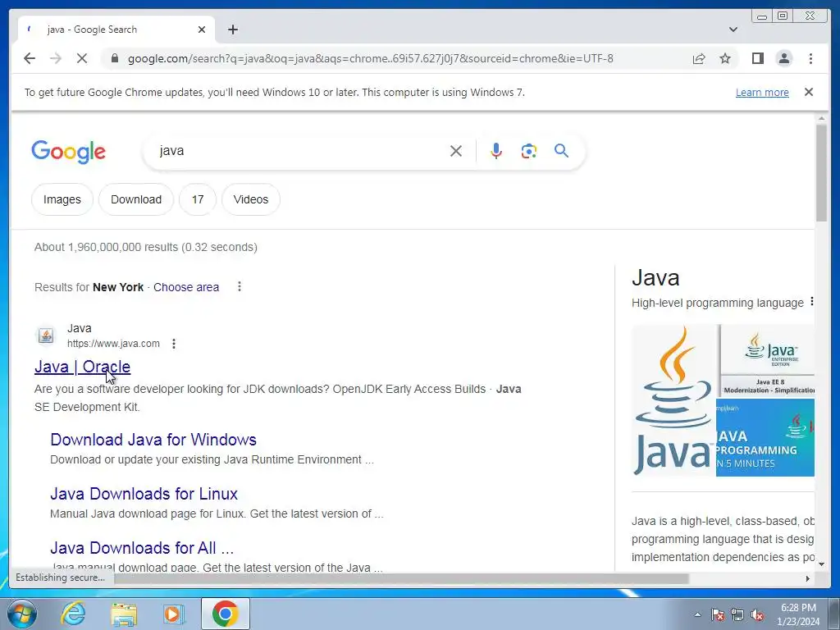Open 'Download Java for Windows' link
This screenshot has width=840, height=630.
tap(153, 440)
